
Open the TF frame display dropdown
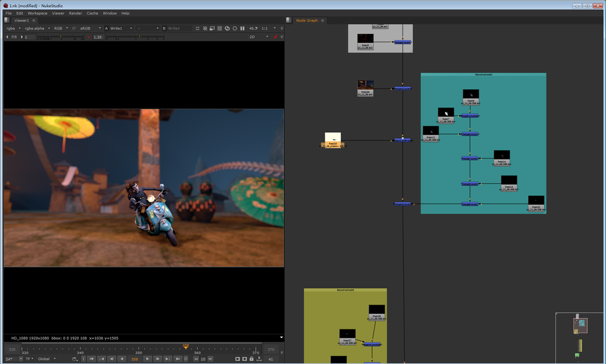29,359
